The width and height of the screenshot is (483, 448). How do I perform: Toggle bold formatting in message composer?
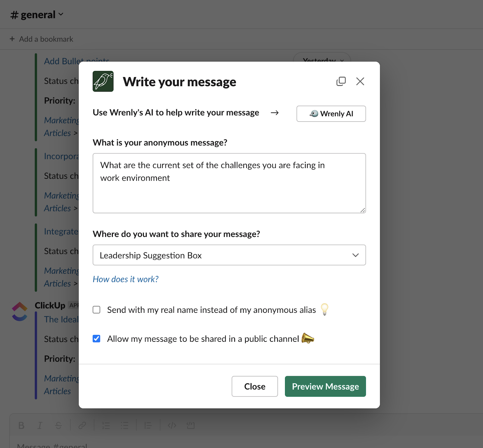click(21, 426)
